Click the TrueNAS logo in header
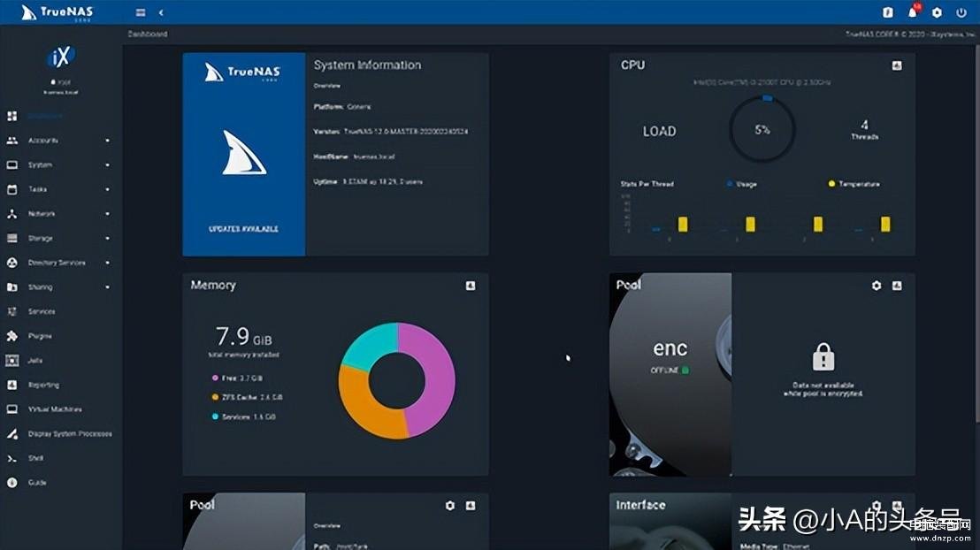Viewport: 980px width, 550px height. [57, 12]
